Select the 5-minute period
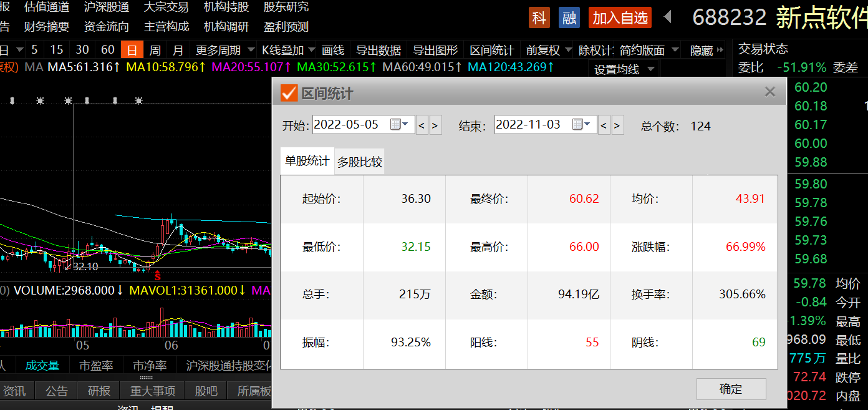 (x=34, y=50)
